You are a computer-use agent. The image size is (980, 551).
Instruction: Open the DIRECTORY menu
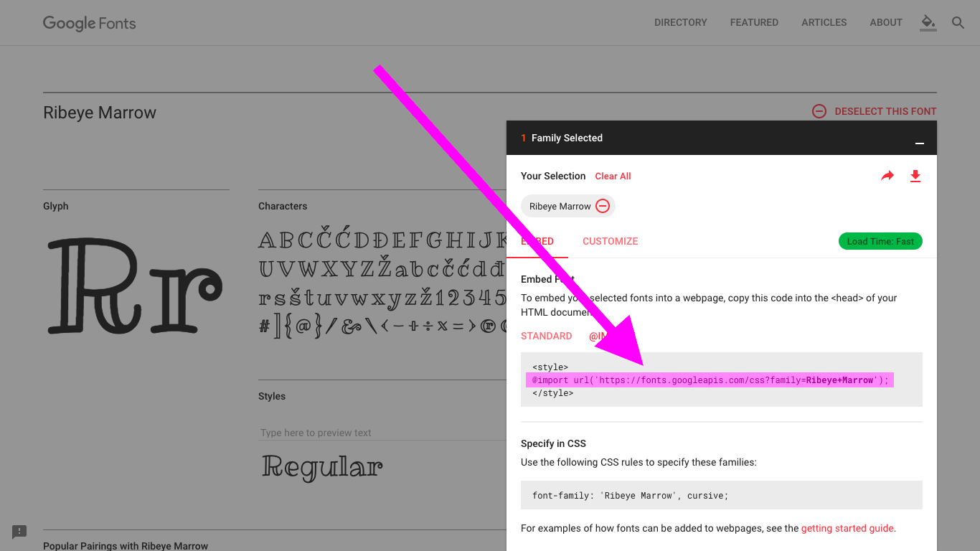point(680,22)
